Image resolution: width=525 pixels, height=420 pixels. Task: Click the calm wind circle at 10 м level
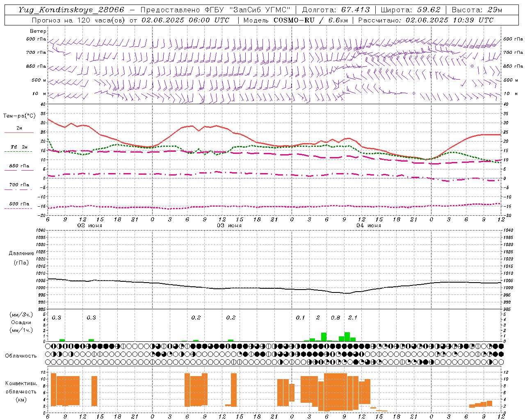(x=414, y=94)
